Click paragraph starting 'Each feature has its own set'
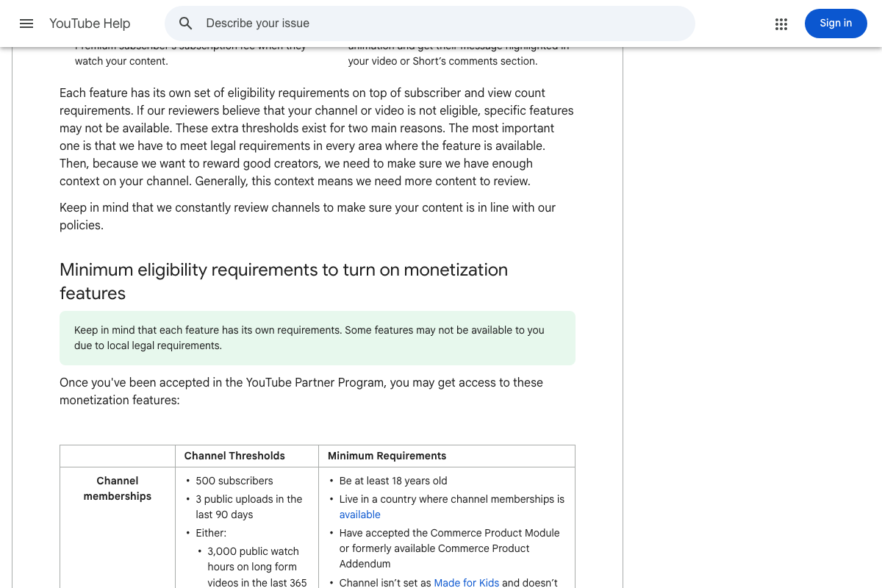Screen dimensions: 882x588 [x=317, y=137]
